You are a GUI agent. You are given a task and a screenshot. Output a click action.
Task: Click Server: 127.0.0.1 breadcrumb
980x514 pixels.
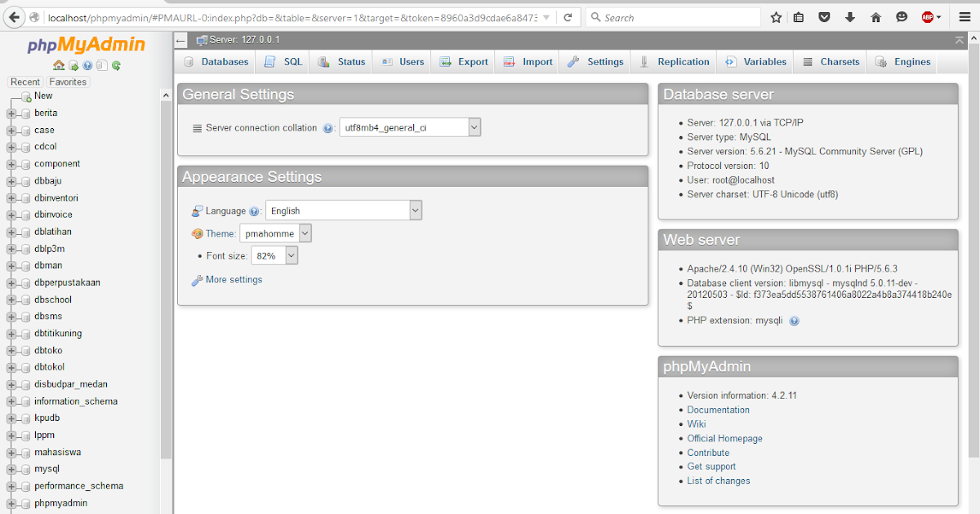coord(244,40)
